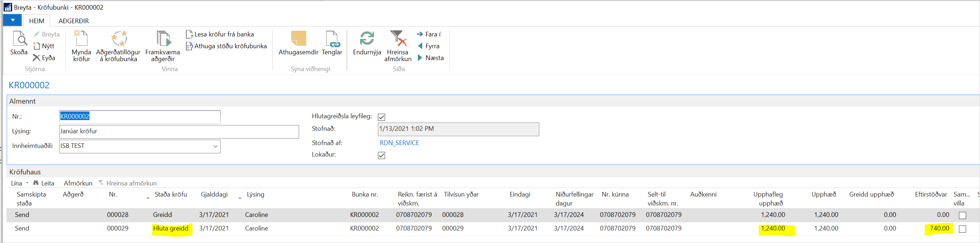Clear filter using ribbon Hreinsa afmörkun
Screen dimensions: 980x243
(x=398, y=39)
